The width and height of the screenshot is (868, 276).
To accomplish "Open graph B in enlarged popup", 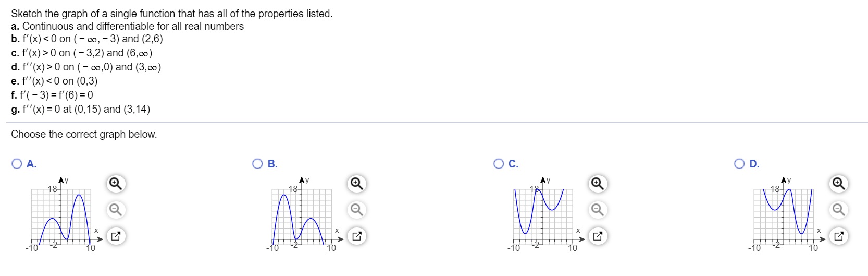I will pos(357,236).
